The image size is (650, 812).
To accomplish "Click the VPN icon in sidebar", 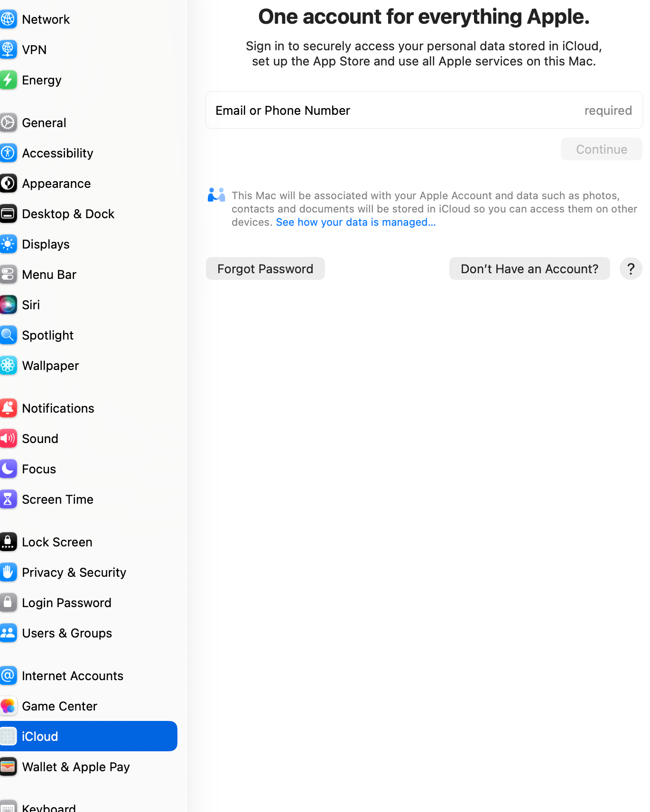I will click(8, 49).
